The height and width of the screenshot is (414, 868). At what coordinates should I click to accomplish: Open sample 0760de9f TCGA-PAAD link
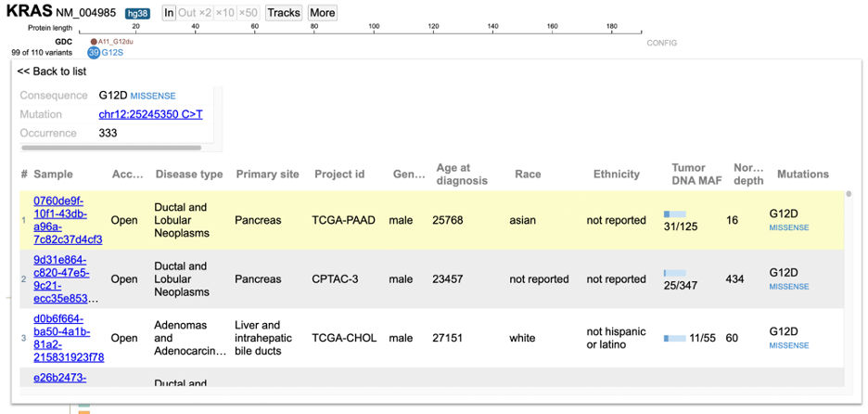coord(68,220)
